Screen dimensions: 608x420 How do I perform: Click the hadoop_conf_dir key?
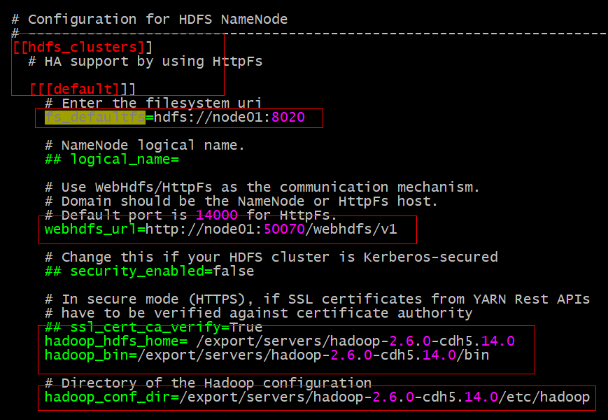pos(108,397)
